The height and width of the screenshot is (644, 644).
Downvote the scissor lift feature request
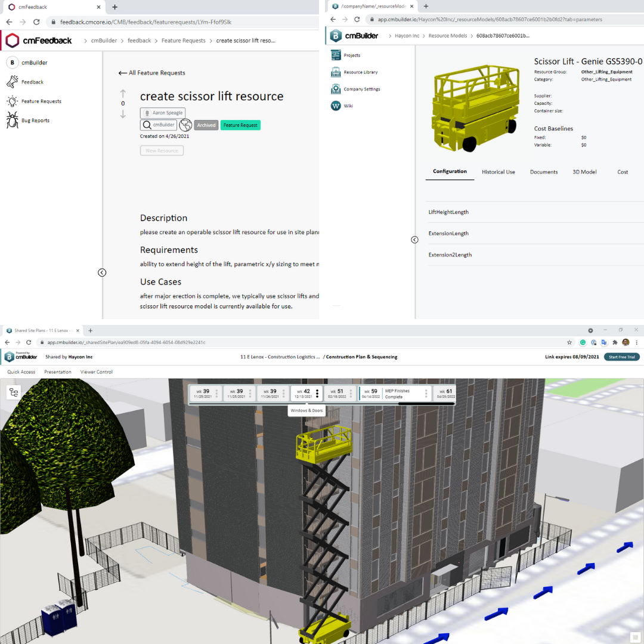[x=123, y=114]
